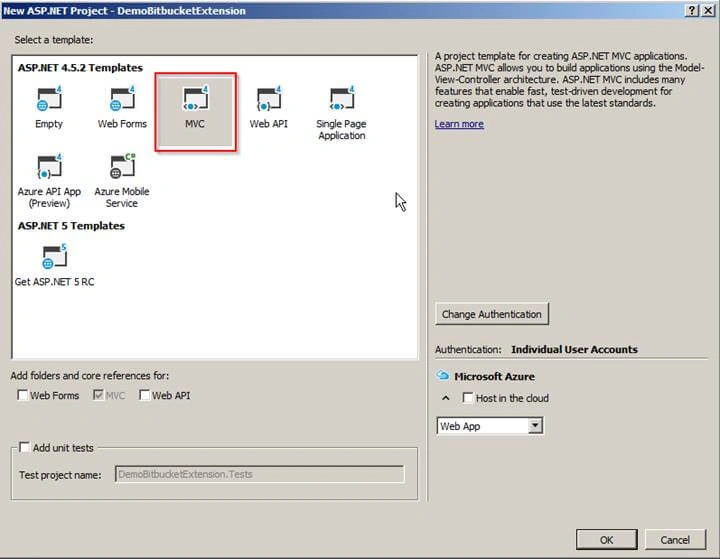This screenshot has height=559, width=720.
Task: Click Individual User Accounts text
Action: 574,350
